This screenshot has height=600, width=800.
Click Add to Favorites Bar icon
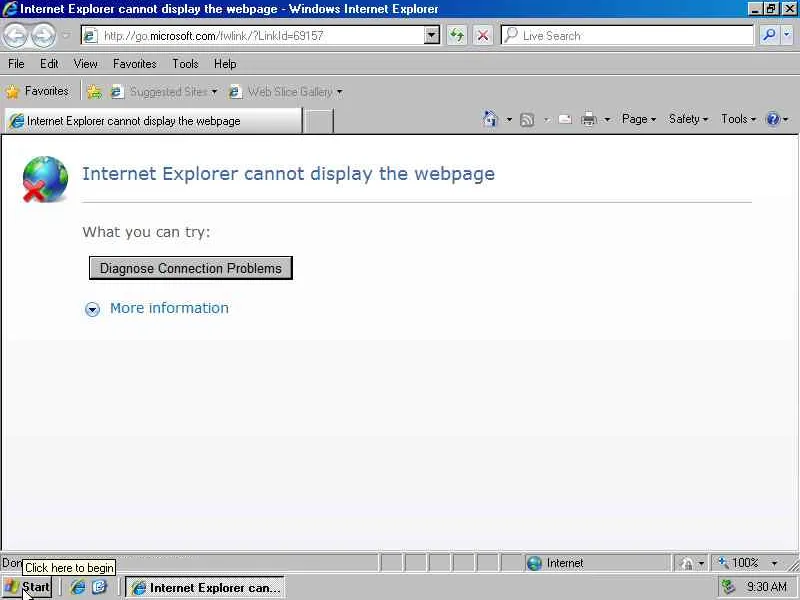94,91
